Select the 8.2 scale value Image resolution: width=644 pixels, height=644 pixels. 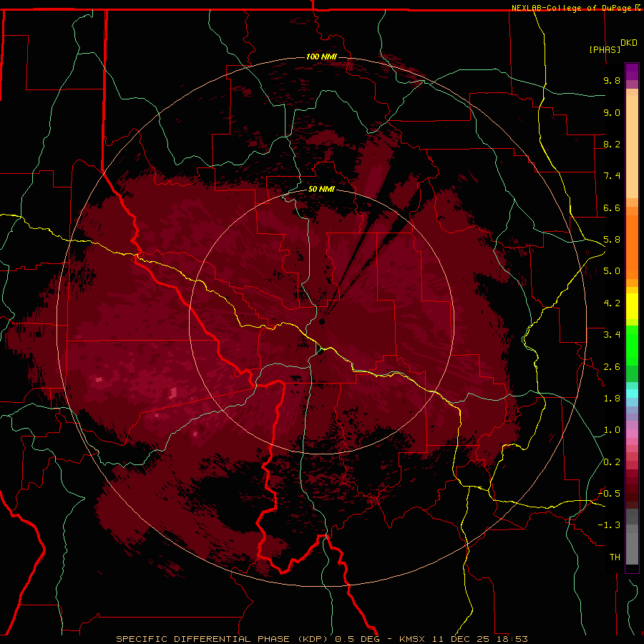pos(612,144)
